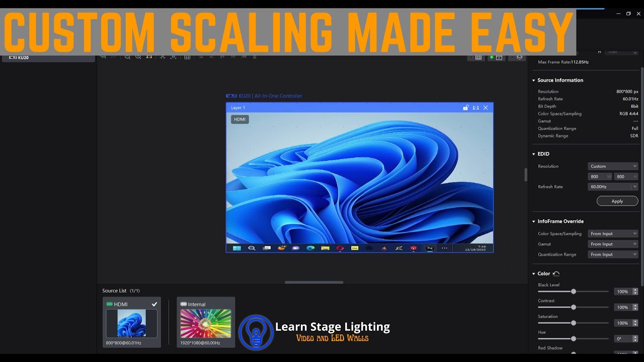
Task: Select the HDMI source thumbnail
Action: point(131,323)
